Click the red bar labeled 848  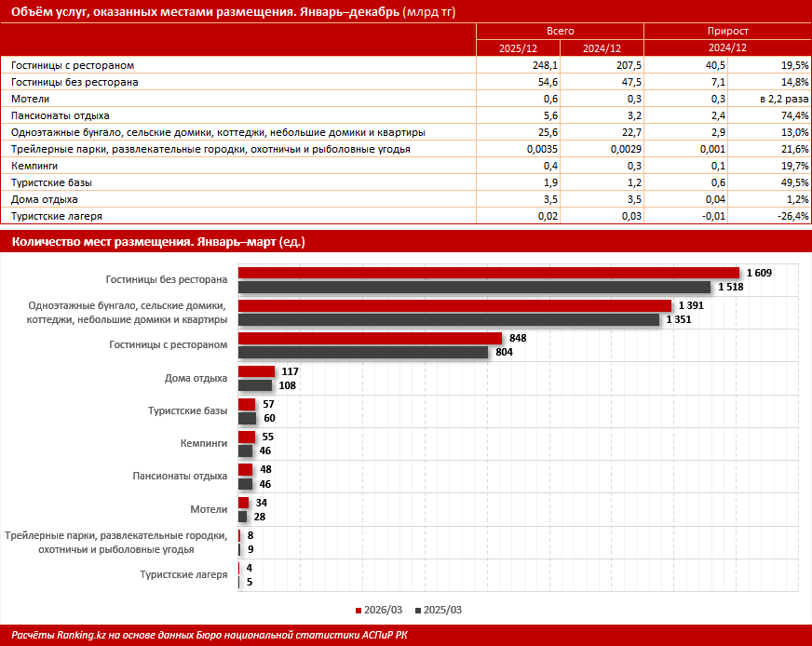pyautogui.click(x=371, y=338)
